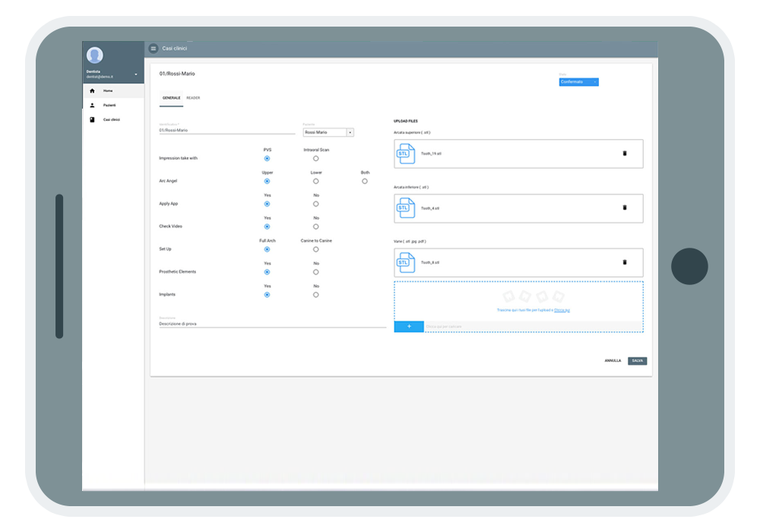Click the Casi clinici header title
The image size is (760, 532).
point(175,49)
